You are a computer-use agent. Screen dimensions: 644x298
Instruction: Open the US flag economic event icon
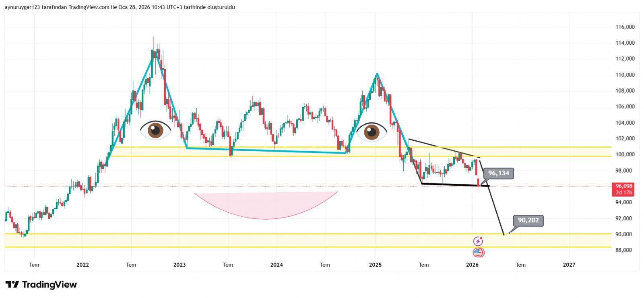[x=478, y=253]
